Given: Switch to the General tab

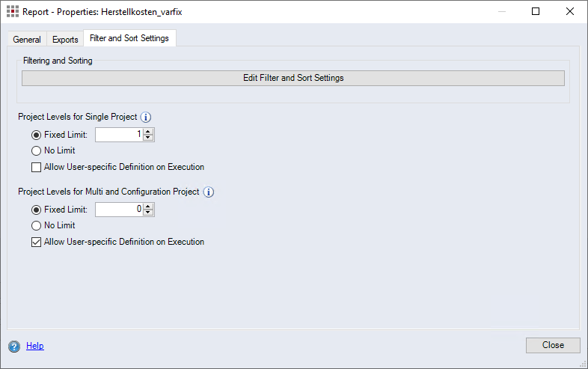Looking at the screenshot, I should pos(27,39).
